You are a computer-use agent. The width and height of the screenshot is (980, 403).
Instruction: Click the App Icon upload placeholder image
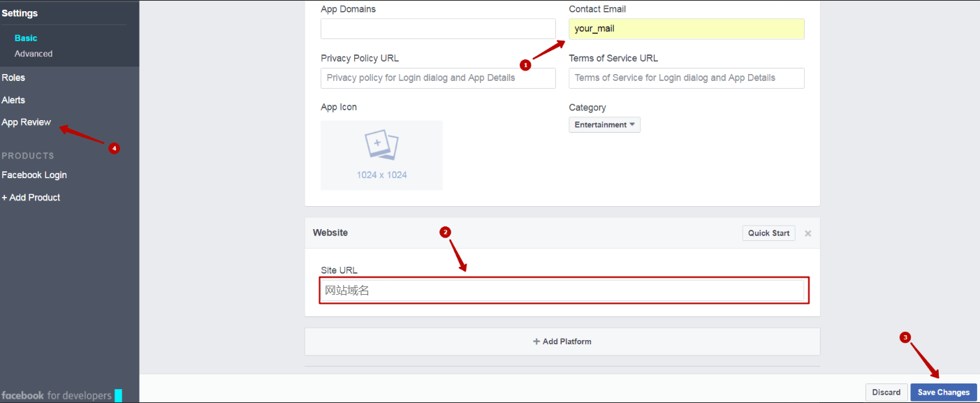381,155
